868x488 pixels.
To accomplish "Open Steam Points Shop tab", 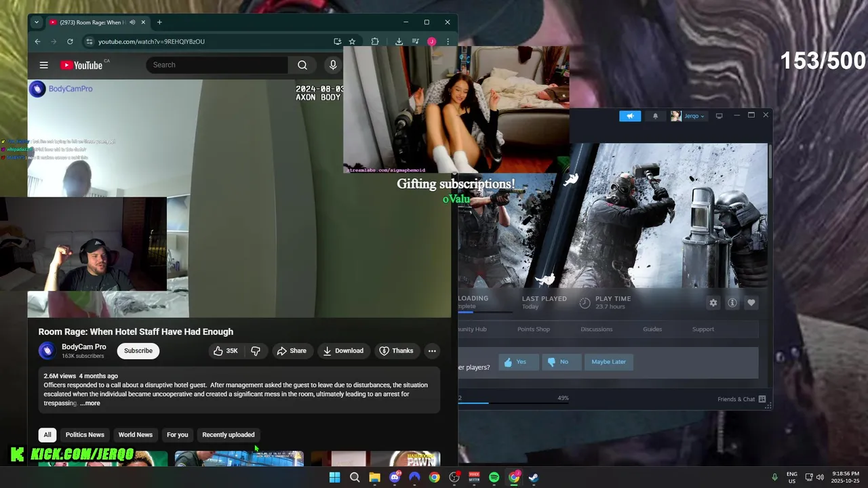I will [x=534, y=329].
